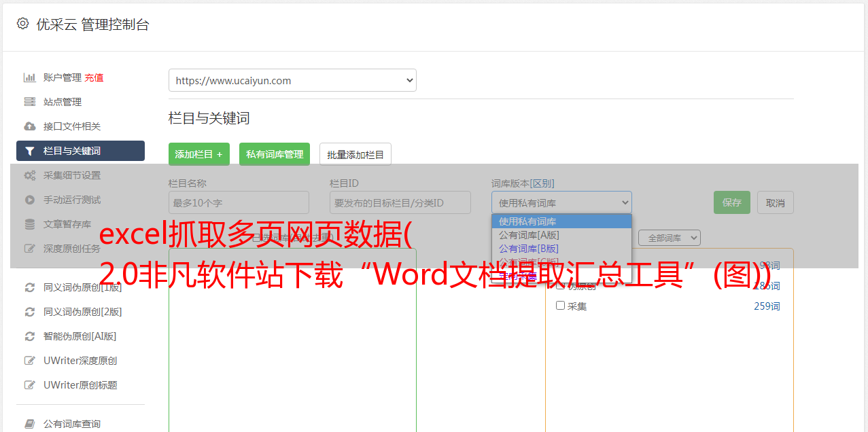Click the gear icon beside 优采云 管理控制台
The image size is (868, 432).
pyautogui.click(x=23, y=24)
